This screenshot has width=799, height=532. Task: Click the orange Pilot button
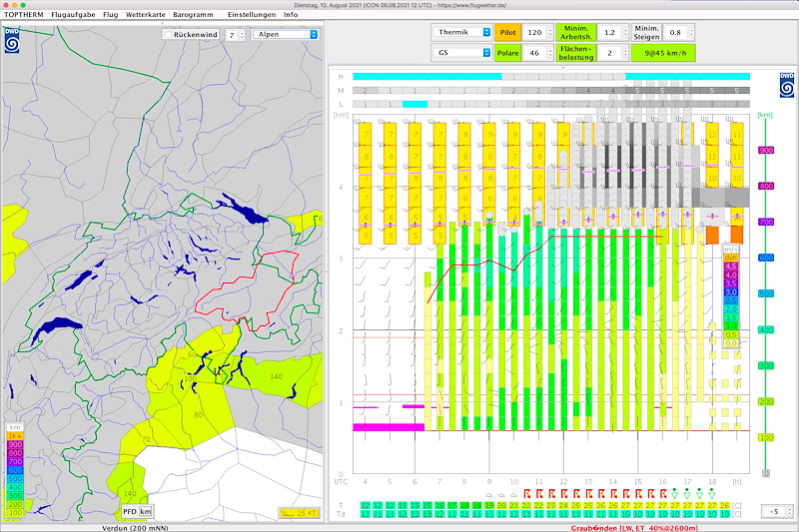click(x=507, y=32)
